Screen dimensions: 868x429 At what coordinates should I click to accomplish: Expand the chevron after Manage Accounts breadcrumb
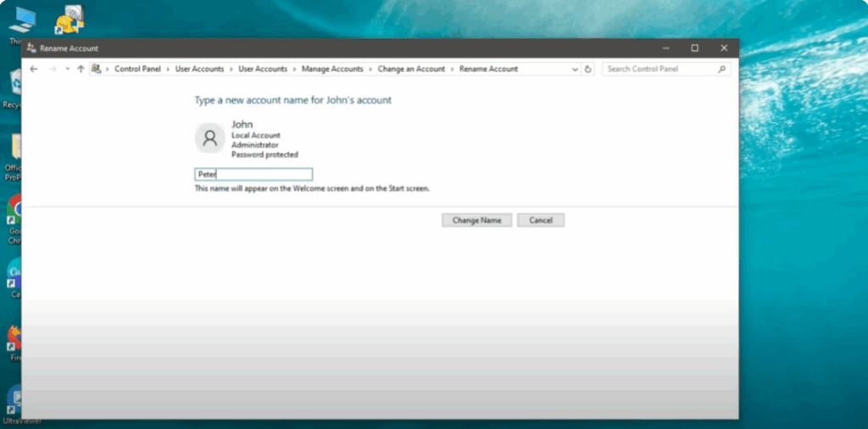pos(370,69)
